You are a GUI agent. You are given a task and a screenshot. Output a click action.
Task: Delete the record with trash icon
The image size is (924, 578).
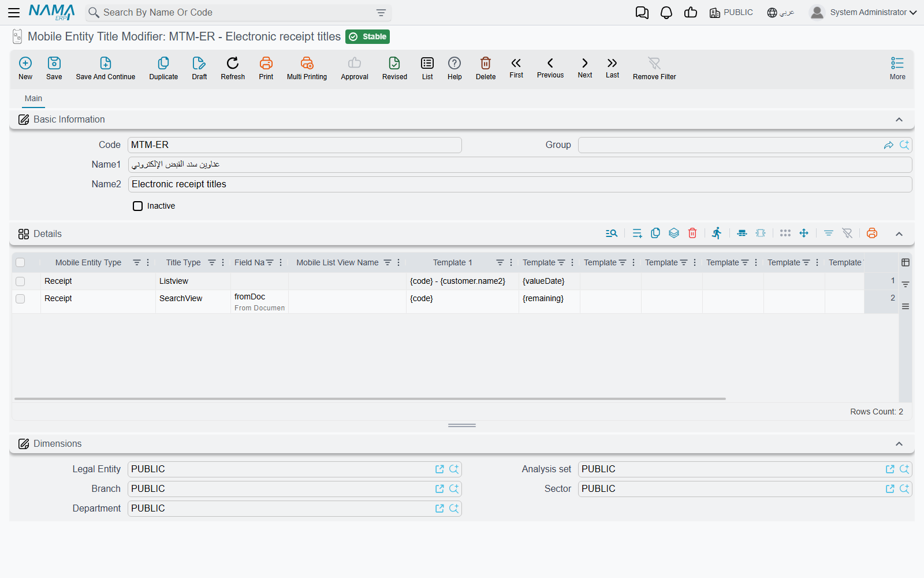[x=486, y=63]
